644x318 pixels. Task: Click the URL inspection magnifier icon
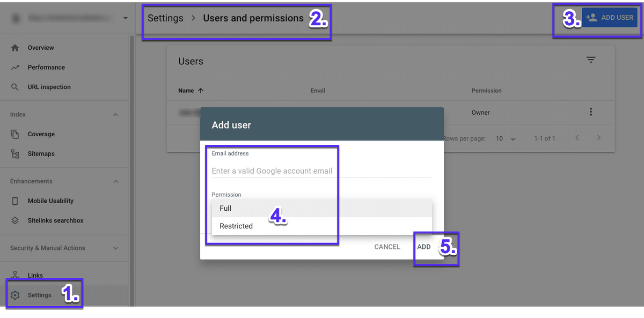(15, 87)
